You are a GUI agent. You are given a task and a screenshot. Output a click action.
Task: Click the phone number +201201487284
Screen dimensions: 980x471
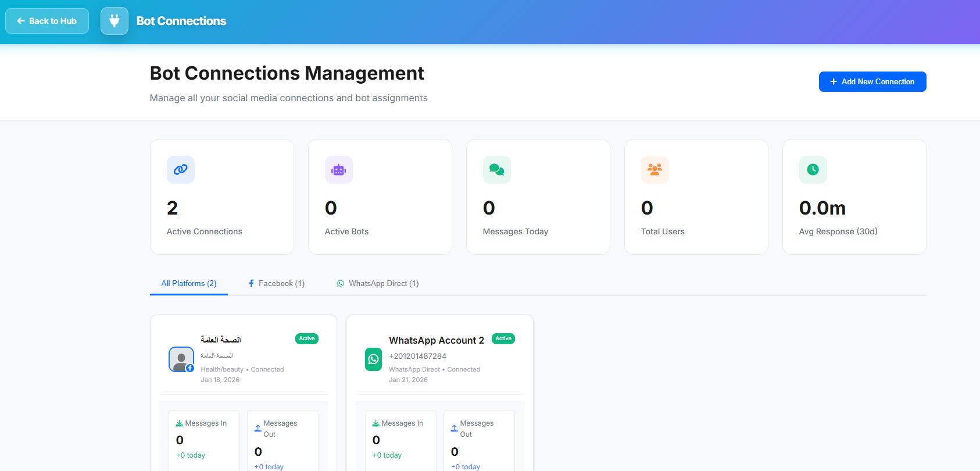click(x=418, y=356)
